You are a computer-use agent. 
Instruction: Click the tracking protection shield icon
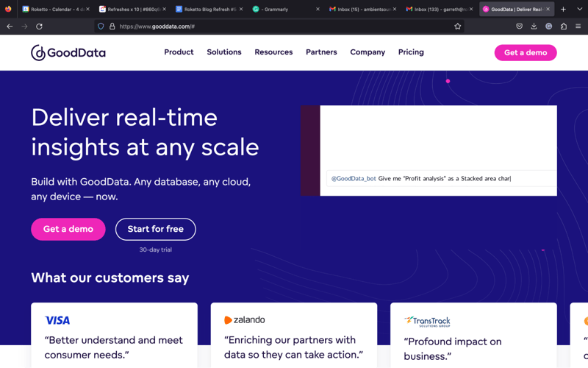pos(101,26)
